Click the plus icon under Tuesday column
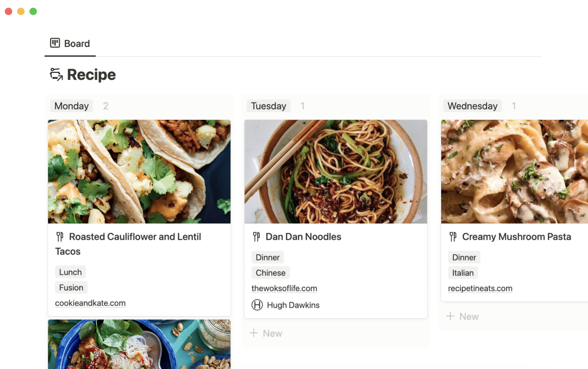Image resolution: width=588 pixels, height=369 pixels. (254, 333)
